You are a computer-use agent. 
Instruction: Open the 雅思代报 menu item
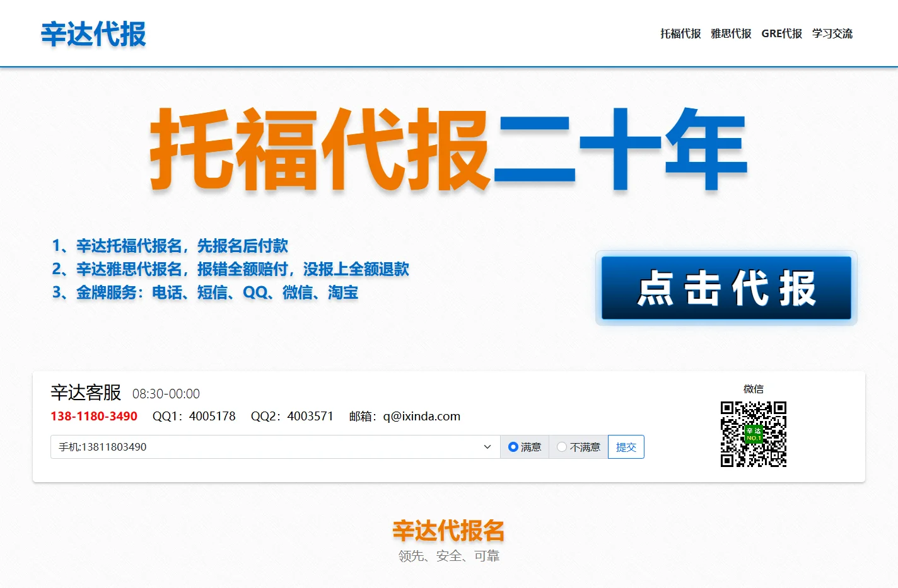coord(731,33)
